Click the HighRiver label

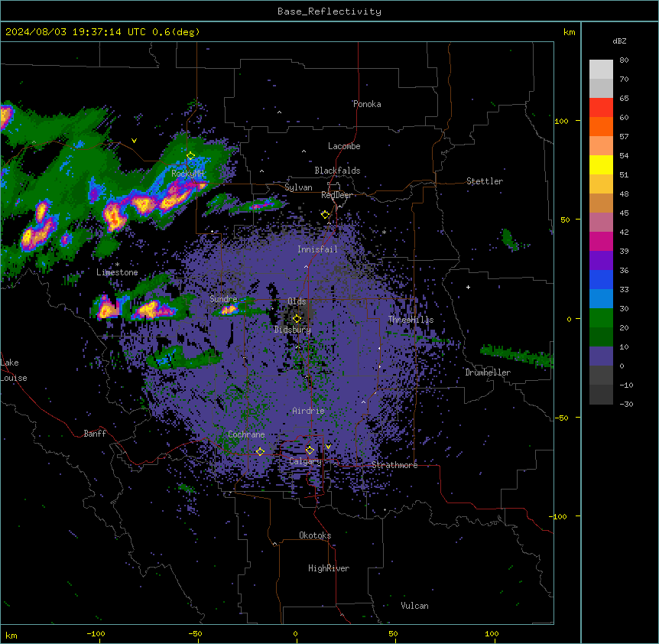329,568
